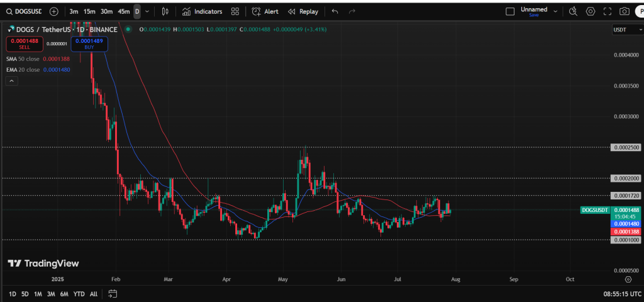Open the layout setup square icon
This screenshot has height=302, width=644.
point(510,11)
